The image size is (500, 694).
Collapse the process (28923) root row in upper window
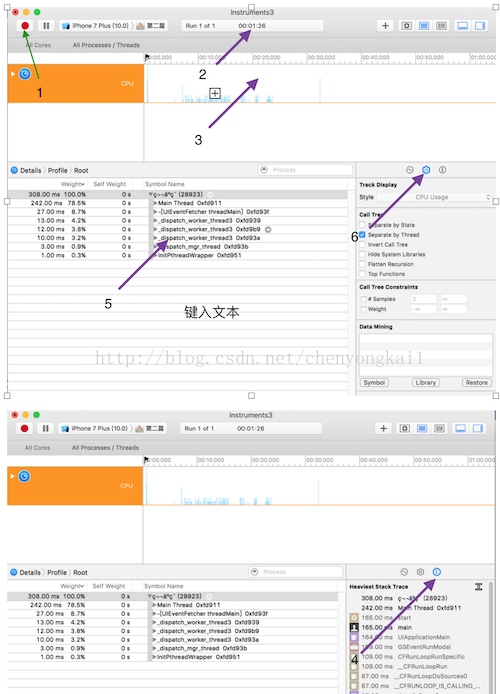click(x=150, y=194)
